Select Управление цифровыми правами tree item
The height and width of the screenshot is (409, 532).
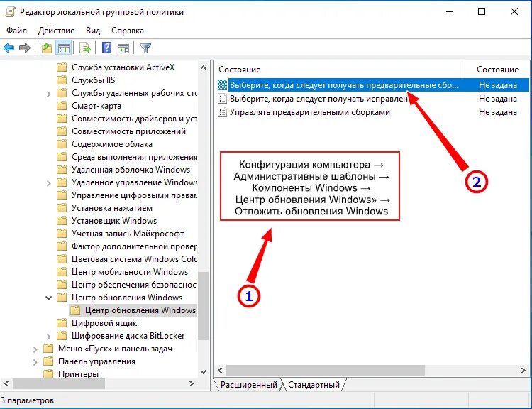[x=134, y=195]
